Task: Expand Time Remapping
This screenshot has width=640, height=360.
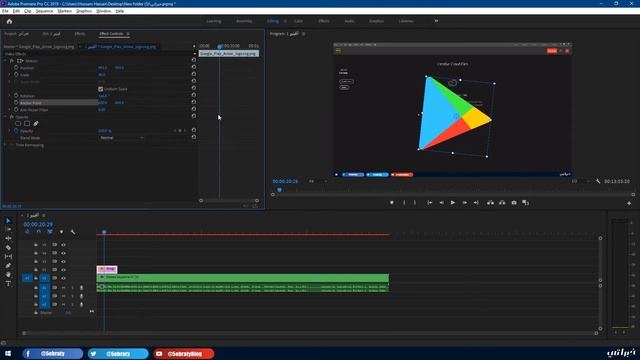Action: click(5, 145)
